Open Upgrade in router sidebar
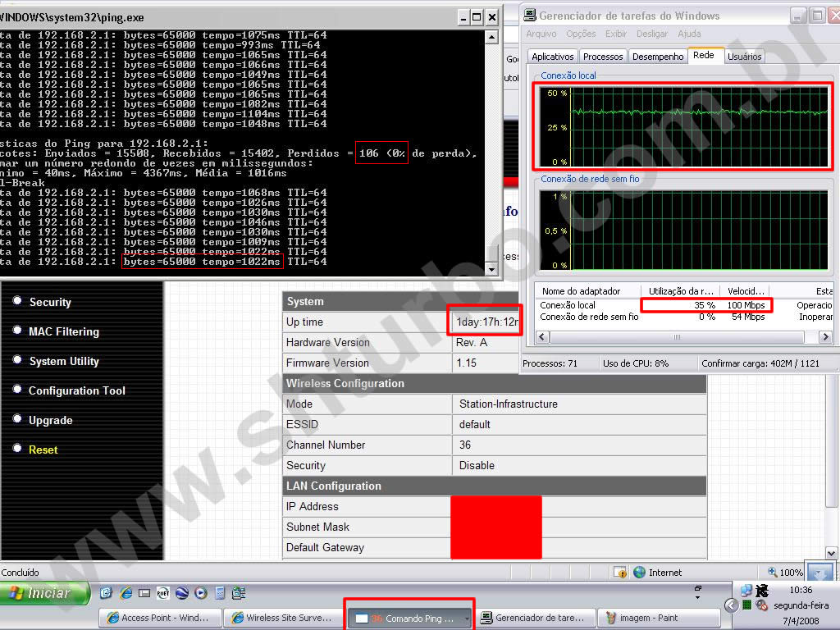 coord(50,420)
